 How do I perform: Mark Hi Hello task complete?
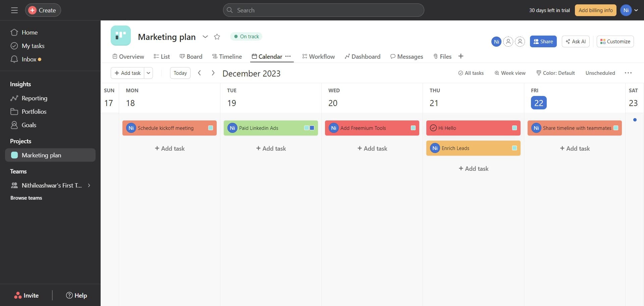coord(433,128)
